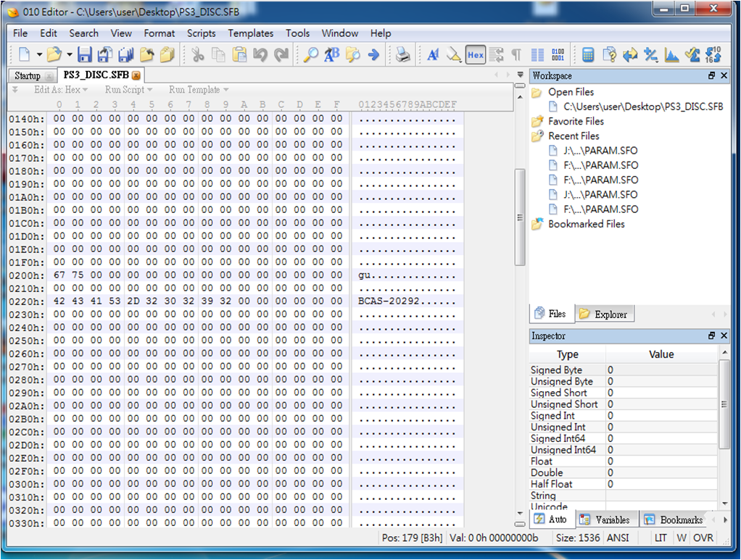The width and height of the screenshot is (741, 560).
Task: Toggle the binary 0100 0001 view icon
Action: [558, 55]
